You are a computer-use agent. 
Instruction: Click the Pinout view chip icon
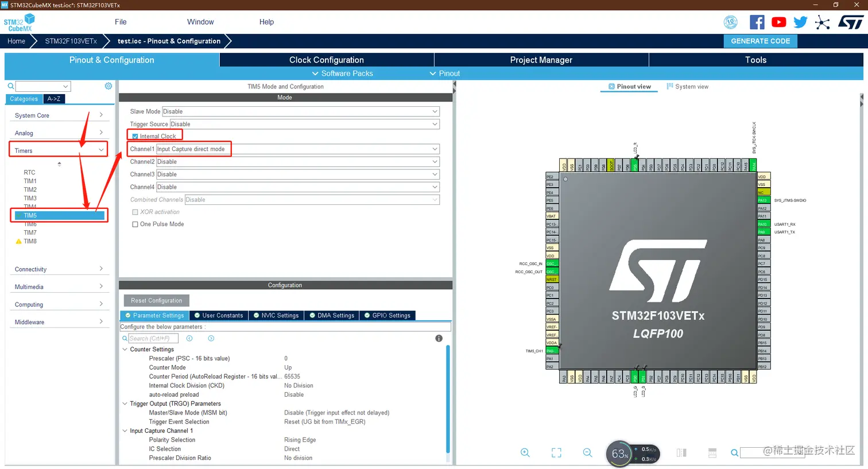click(x=611, y=87)
